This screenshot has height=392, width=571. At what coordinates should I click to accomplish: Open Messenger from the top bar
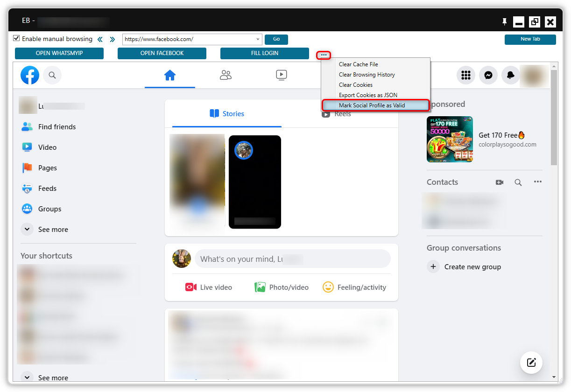pos(488,75)
